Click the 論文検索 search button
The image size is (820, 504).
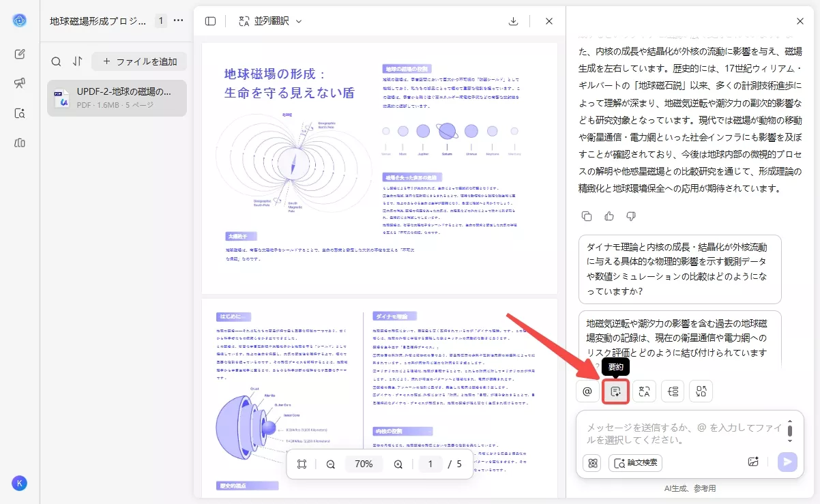point(634,462)
